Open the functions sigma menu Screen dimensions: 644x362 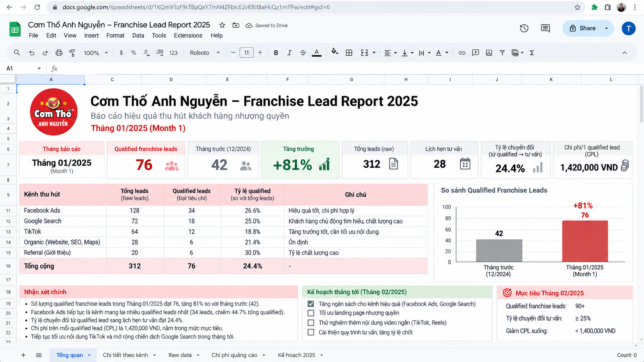click(x=532, y=53)
